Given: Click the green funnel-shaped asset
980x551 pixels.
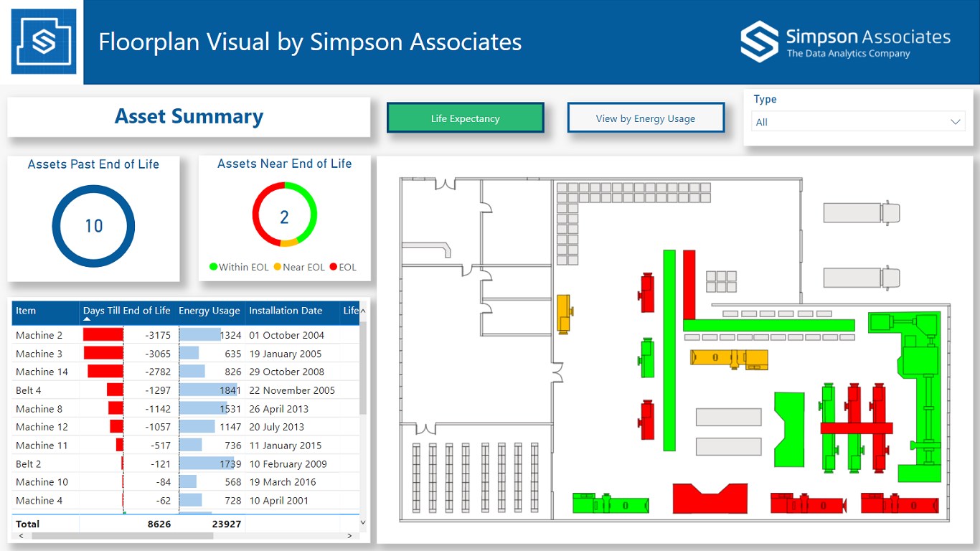Looking at the screenshot, I should (x=789, y=429).
